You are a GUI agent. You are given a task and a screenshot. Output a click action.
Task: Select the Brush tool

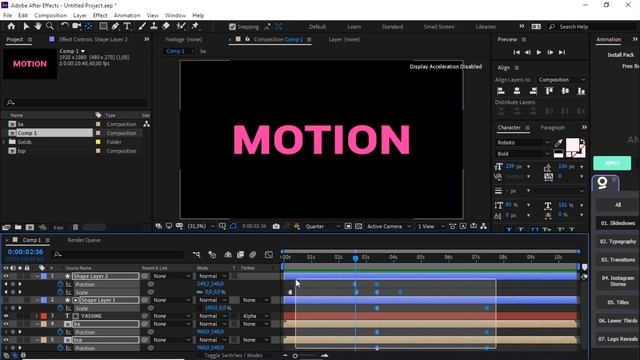(142, 26)
